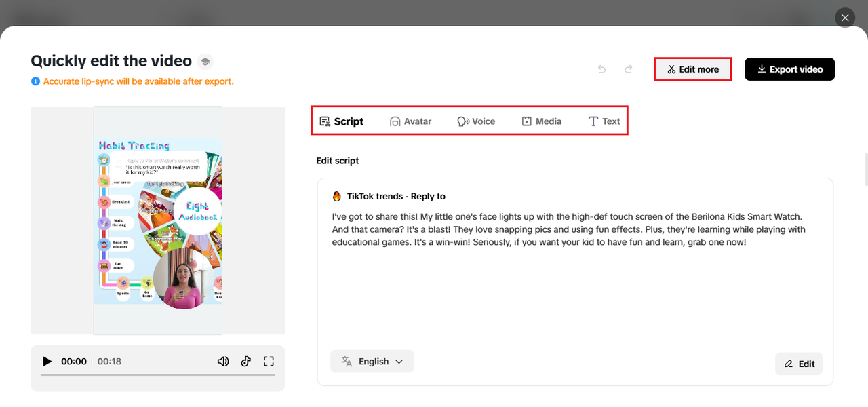Click the TikTok preview icon in player

tap(246, 362)
